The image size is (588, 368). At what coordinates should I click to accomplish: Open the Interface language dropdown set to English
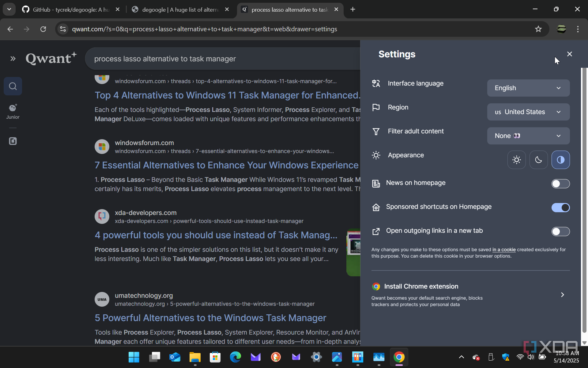click(528, 88)
